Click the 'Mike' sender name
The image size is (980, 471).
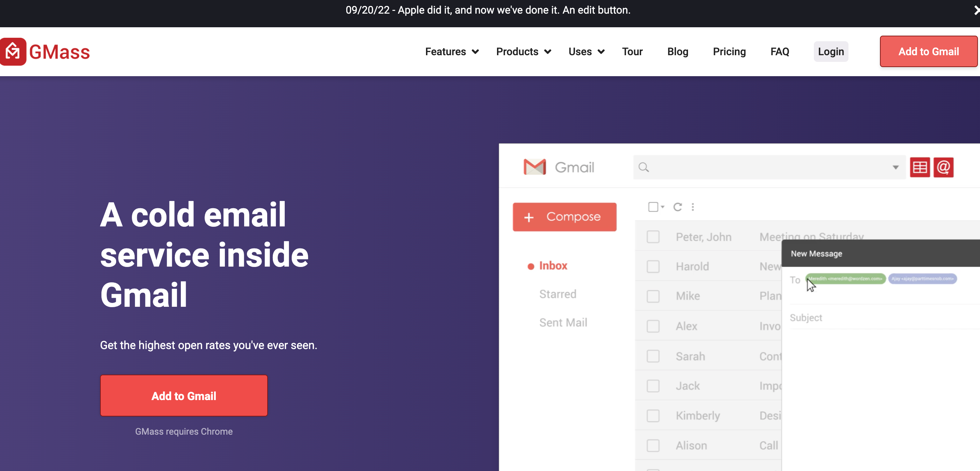(688, 296)
